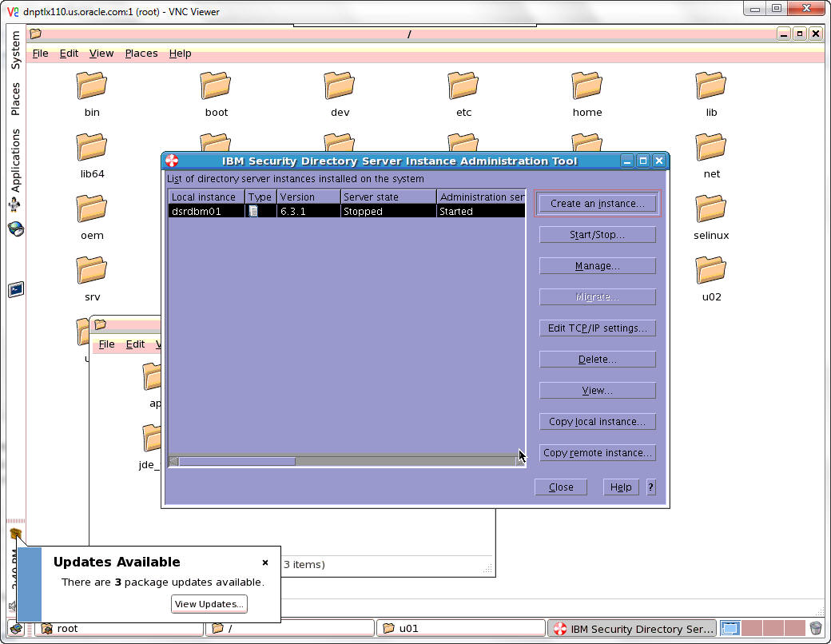Click the left arrow of list scrollbar
The width and height of the screenshot is (831, 644).
pyautogui.click(x=173, y=461)
